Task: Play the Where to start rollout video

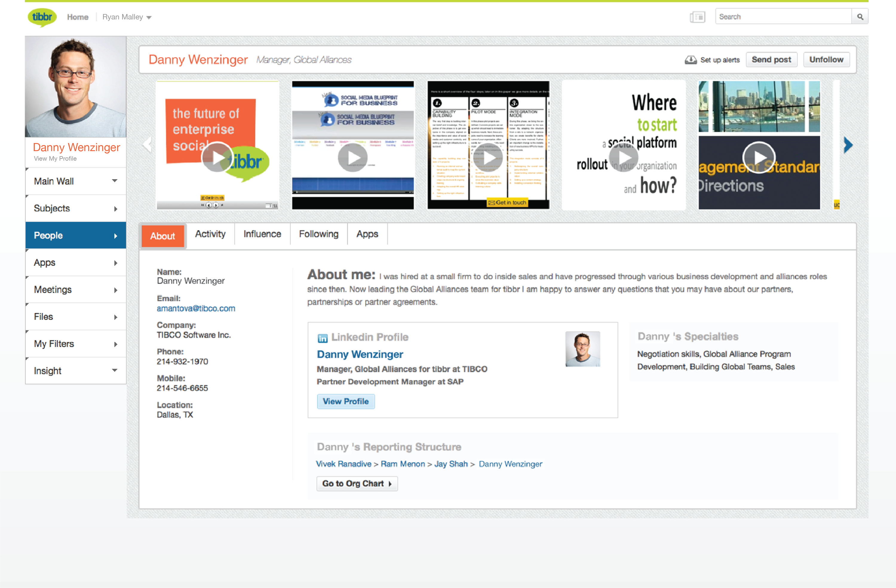Action: click(x=623, y=157)
